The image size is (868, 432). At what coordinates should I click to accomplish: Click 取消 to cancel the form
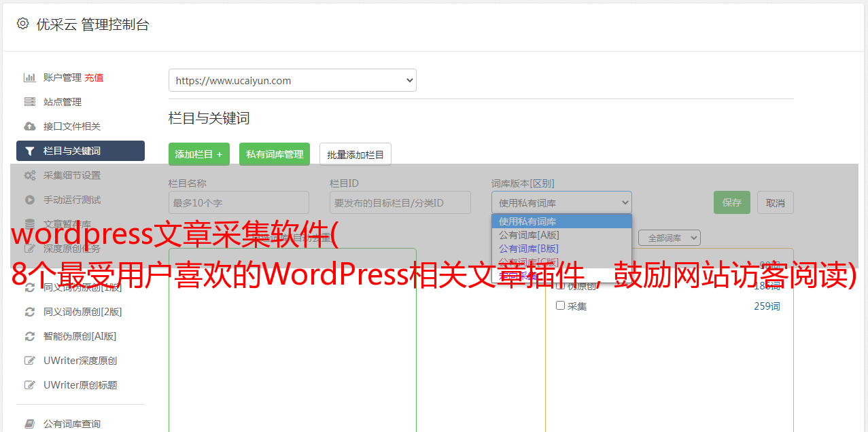point(776,202)
